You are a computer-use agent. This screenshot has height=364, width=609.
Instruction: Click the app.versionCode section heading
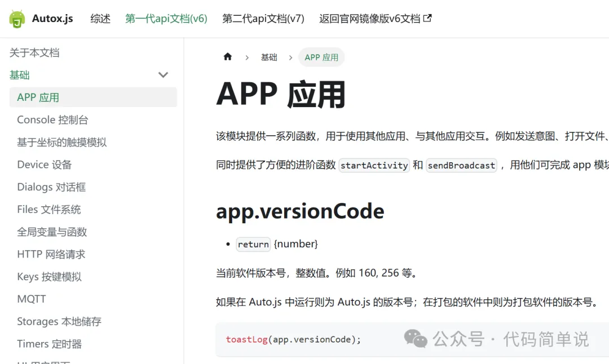point(300,211)
